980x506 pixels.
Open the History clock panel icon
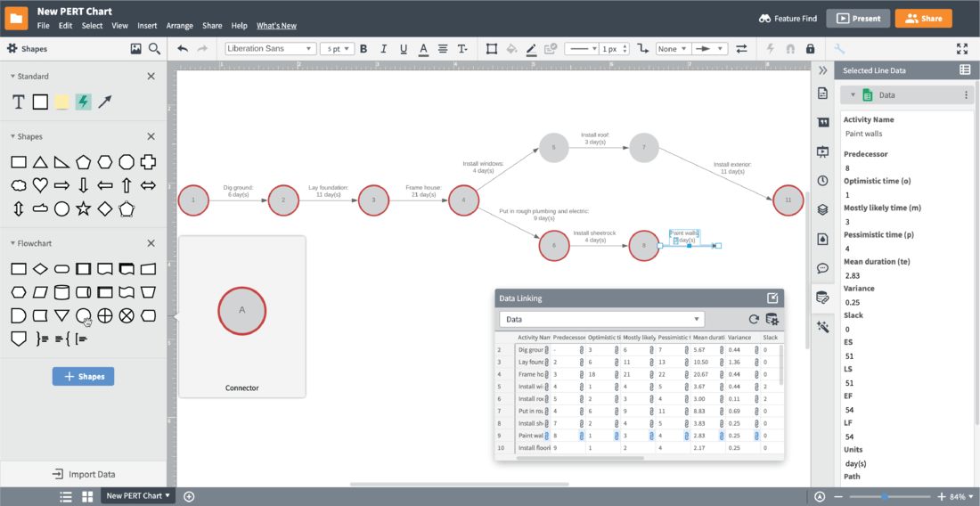(822, 181)
